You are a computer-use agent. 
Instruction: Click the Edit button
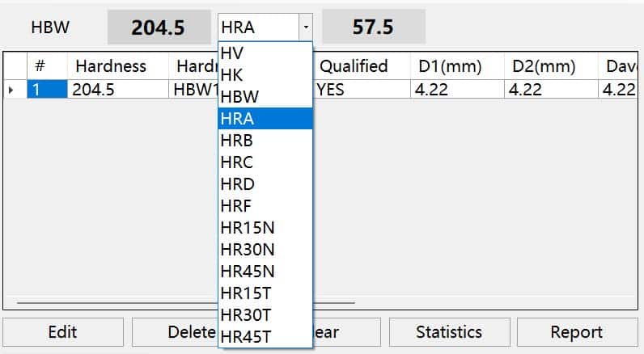62,331
